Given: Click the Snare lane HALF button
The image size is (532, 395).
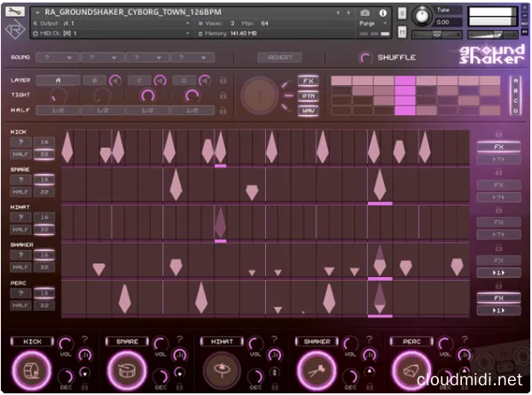Looking at the screenshot, I should pos(20,192).
